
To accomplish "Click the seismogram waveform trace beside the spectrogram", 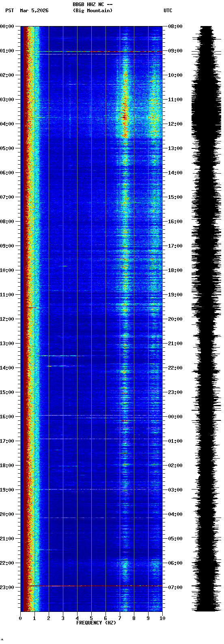I will pos(207,319).
